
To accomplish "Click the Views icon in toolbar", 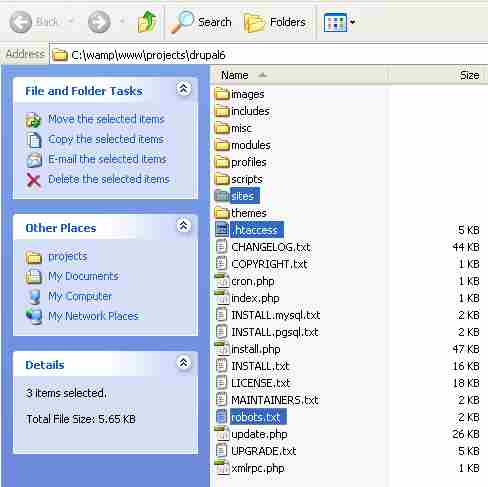I will coord(335,22).
